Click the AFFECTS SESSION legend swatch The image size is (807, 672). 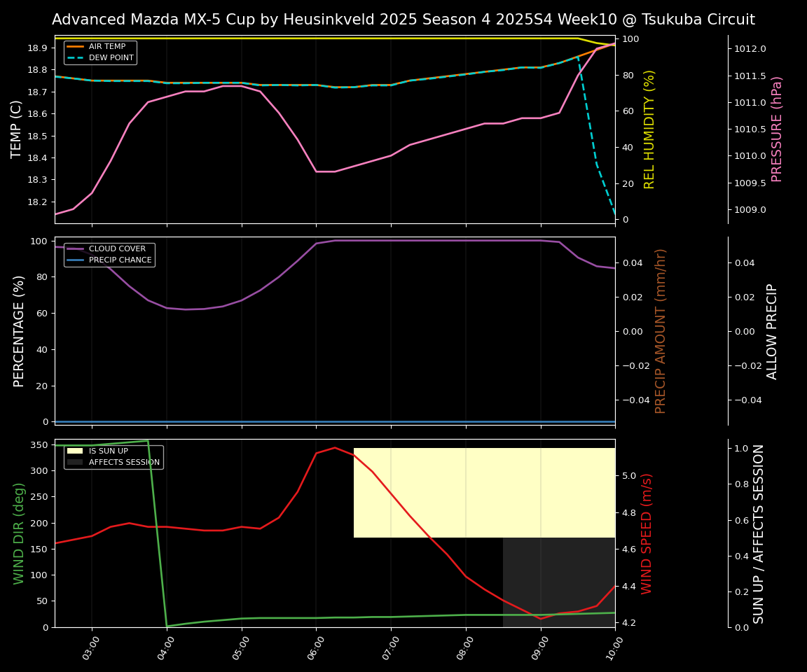tap(75, 463)
